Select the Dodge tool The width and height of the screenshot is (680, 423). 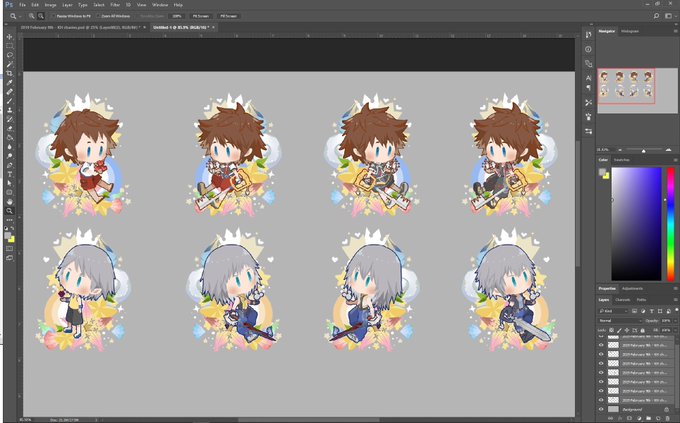(10, 156)
